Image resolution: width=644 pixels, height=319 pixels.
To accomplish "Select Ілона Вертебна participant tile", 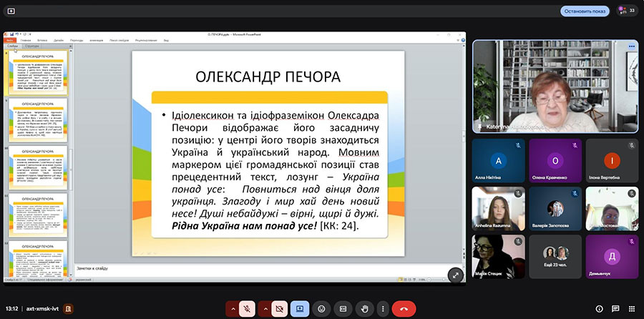I will [612, 160].
